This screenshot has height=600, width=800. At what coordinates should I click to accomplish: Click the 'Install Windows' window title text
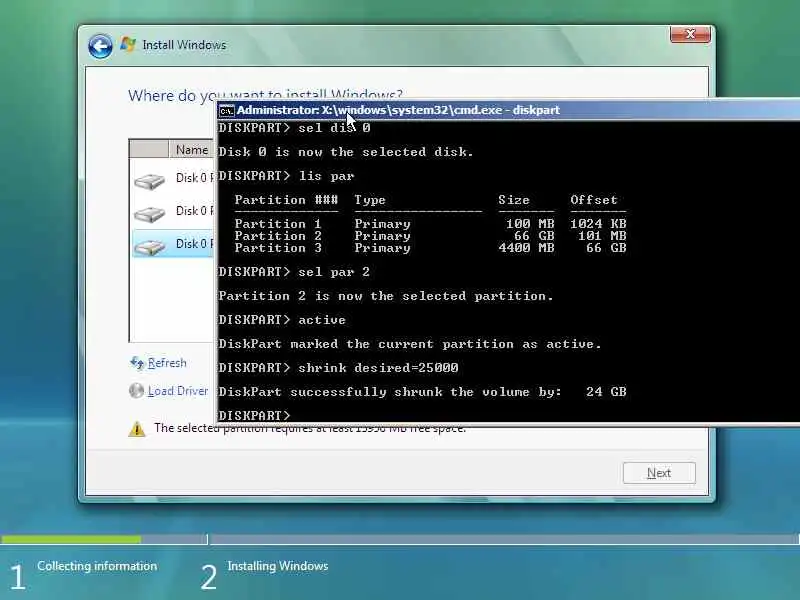coord(184,45)
